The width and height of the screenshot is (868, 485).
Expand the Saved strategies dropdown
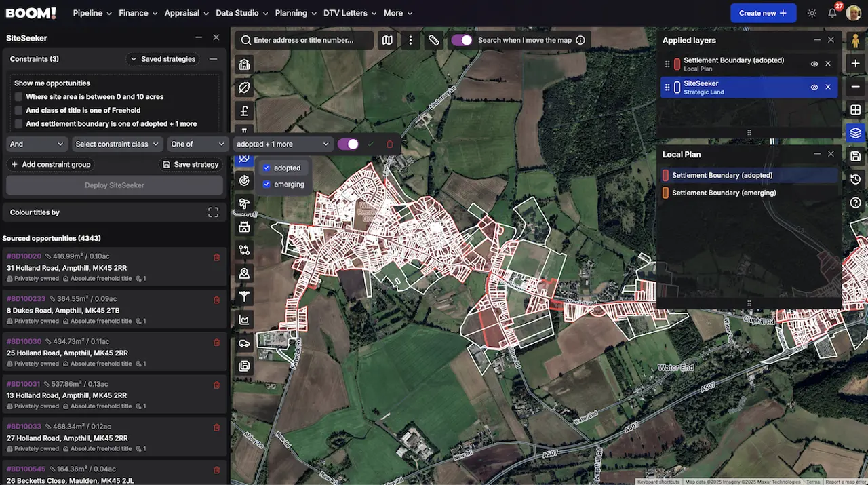163,59
